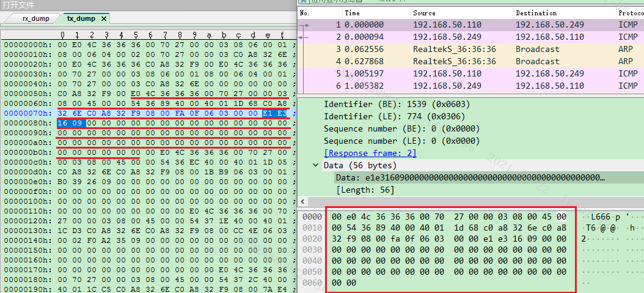Screen dimensions: 644x293
Task: Click hex offset row 0020 in bytes pane
Action: click(312, 239)
